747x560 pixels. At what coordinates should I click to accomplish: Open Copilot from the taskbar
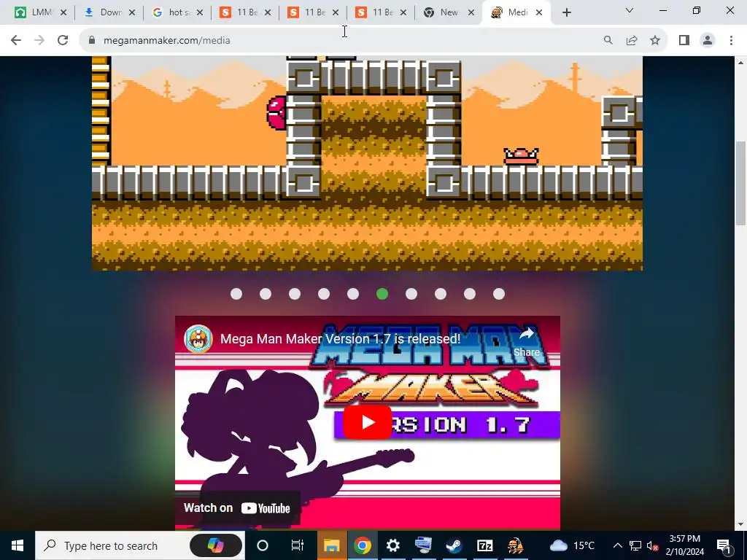tap(215, 545)
